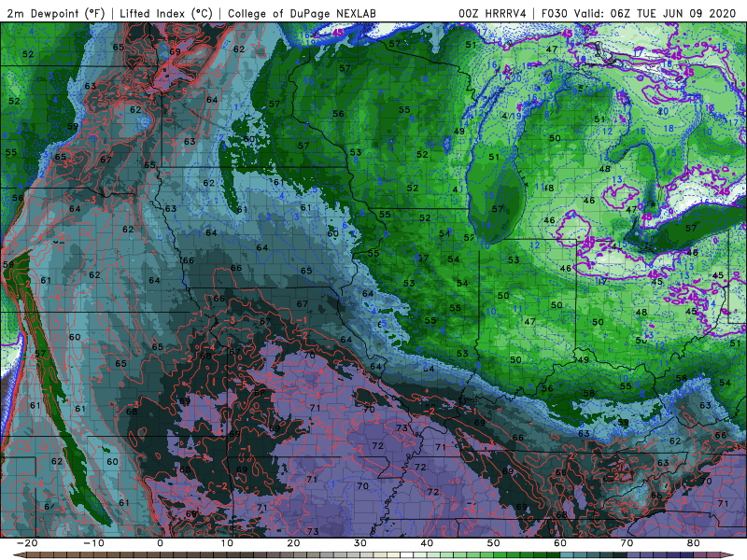
Task: Click the 20 label on the color scale
Action: [x=293, y=543]
